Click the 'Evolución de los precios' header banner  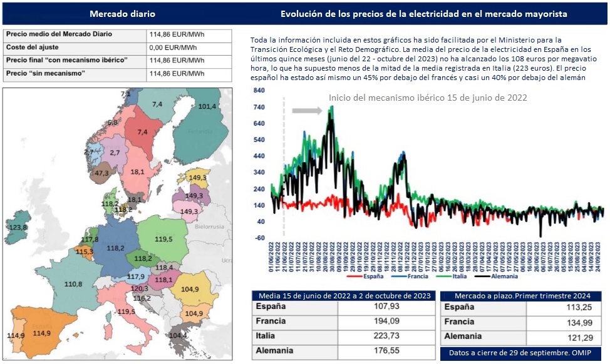coord(424,14)
